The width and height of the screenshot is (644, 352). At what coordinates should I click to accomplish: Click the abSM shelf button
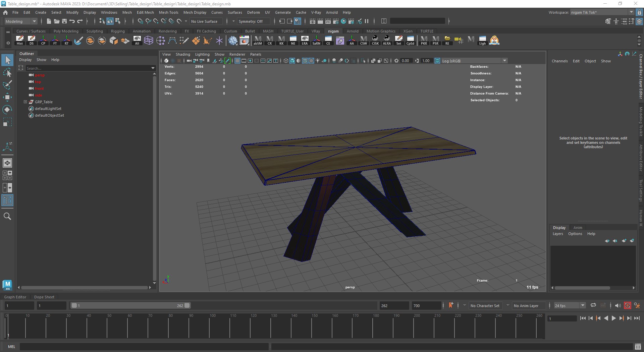point(258,40)
